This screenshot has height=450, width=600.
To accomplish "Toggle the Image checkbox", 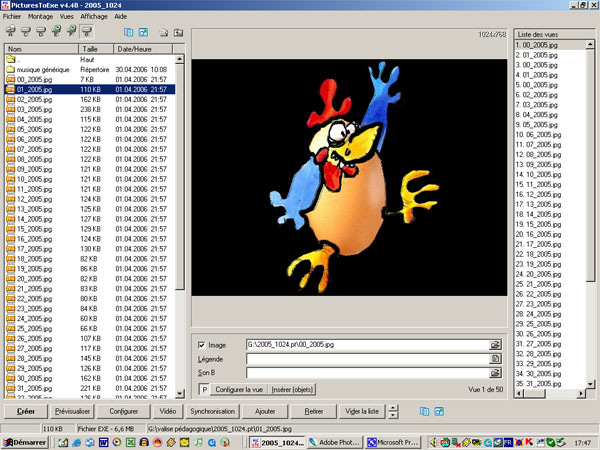I will 202,345.
